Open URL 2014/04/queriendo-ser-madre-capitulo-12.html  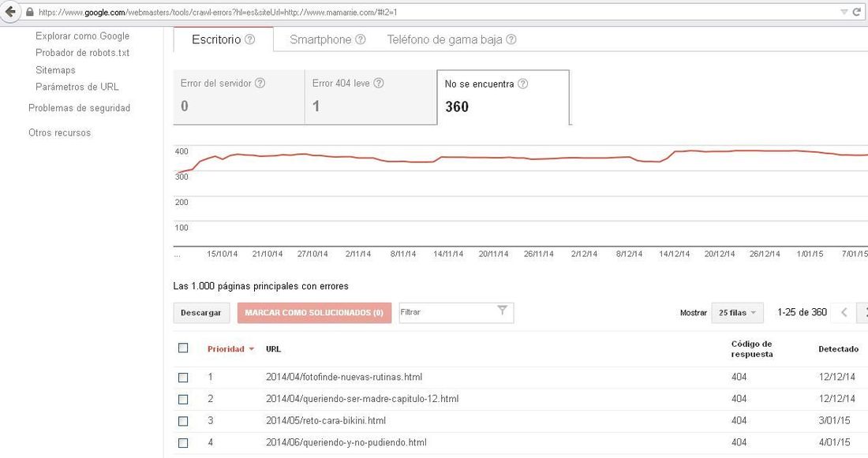362,398
